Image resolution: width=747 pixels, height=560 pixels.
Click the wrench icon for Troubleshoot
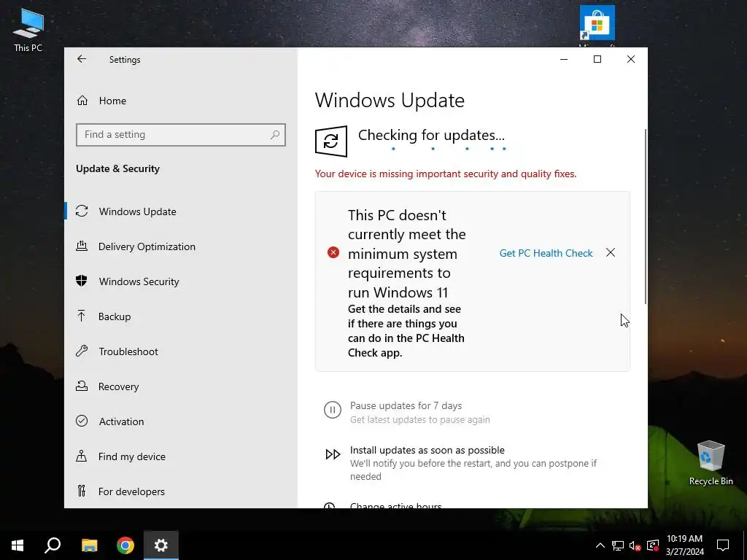tap(82, 351)
